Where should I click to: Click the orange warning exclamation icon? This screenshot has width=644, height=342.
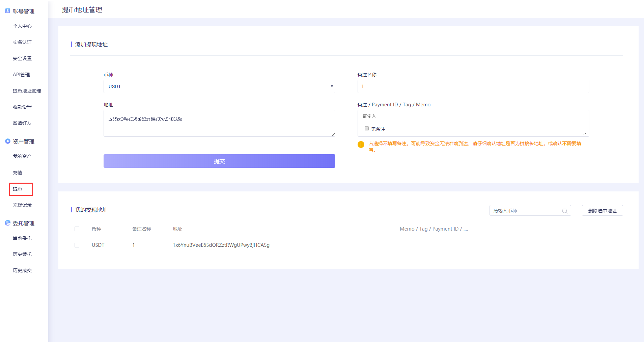tap(361, 144)
